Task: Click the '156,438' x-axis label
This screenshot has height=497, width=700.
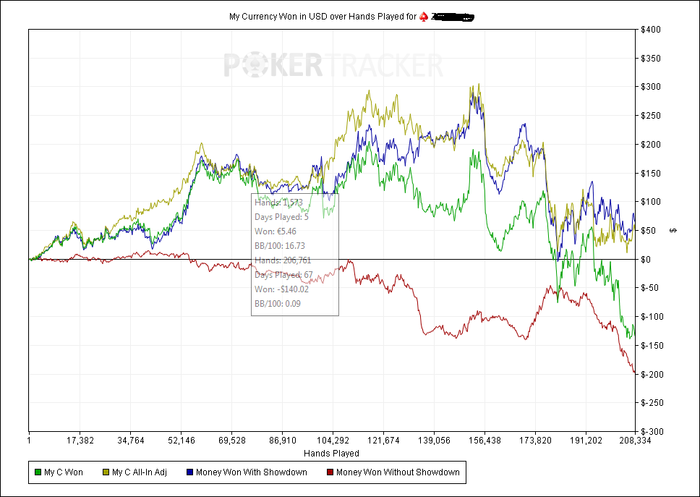Action: (485, 441)
